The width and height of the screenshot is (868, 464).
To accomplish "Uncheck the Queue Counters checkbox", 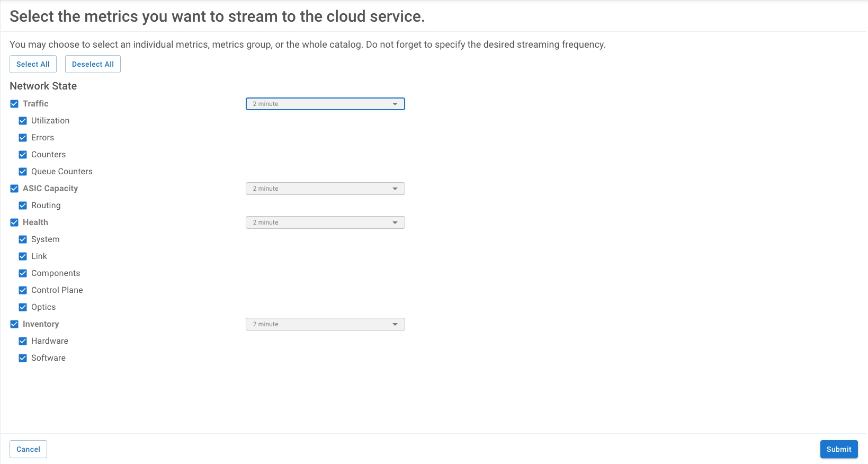I will [23, 172].
